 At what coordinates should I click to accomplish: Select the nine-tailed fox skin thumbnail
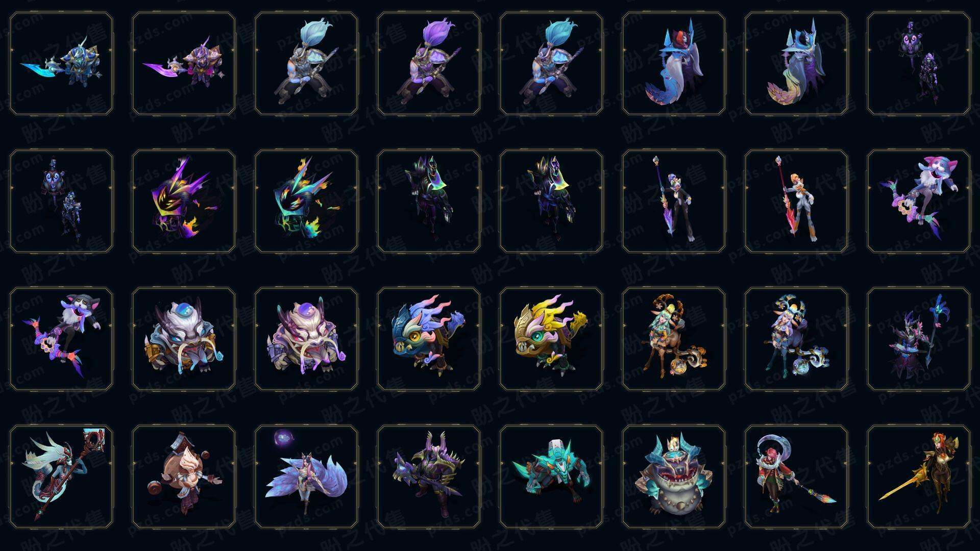[306, 477]
